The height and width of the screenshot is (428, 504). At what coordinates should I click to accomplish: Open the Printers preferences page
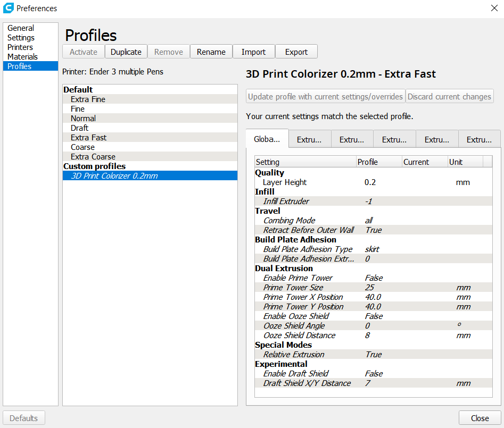(x=20, y=47)
